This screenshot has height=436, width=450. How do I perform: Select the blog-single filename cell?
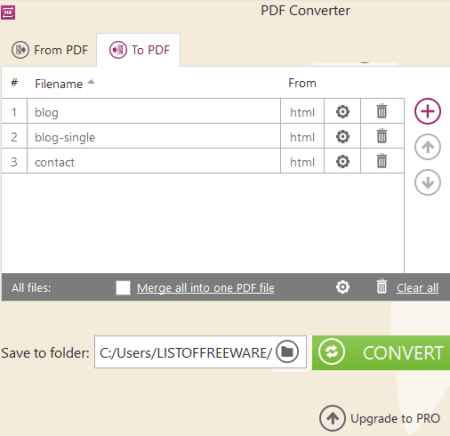tap(154, 136)
